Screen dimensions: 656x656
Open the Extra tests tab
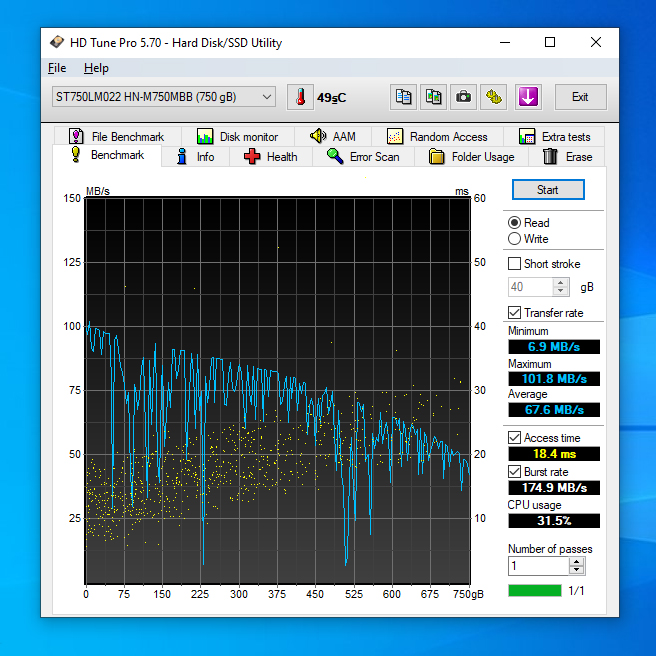pyautogui.click(x=554, y=136)
